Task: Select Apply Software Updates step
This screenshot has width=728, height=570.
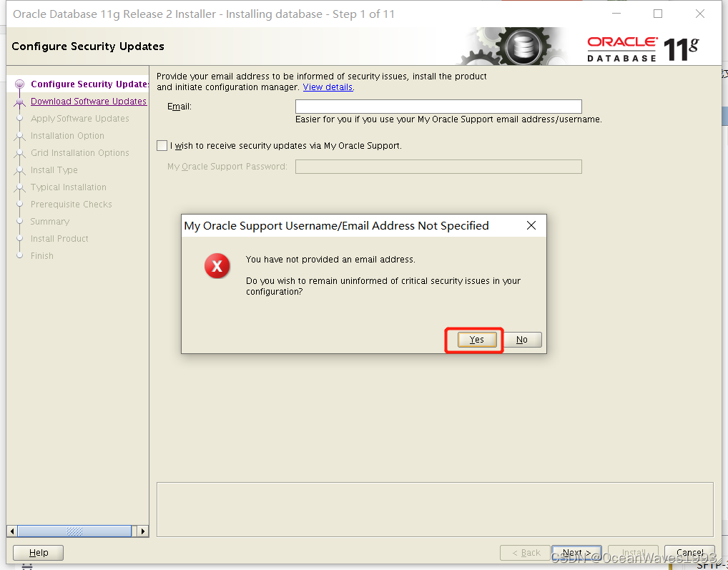Action: tap(80, 119)
